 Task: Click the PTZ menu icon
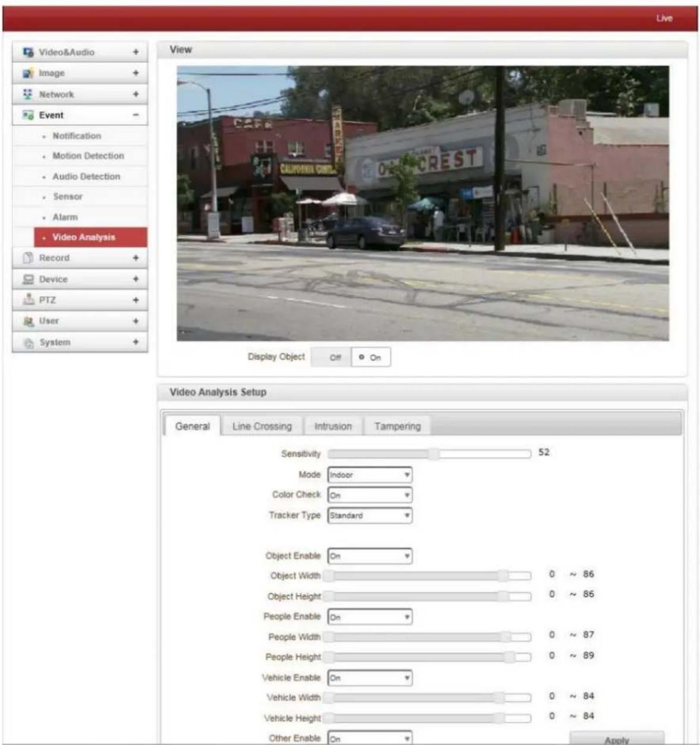click(x=28, y=300)
